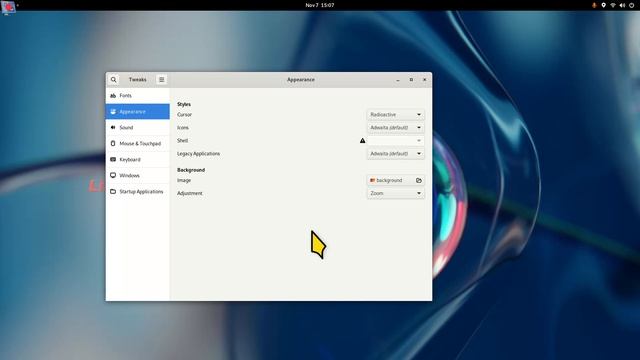Maximize the Tweaks window
Screen dimensions: 640x360
click(411, 80)
